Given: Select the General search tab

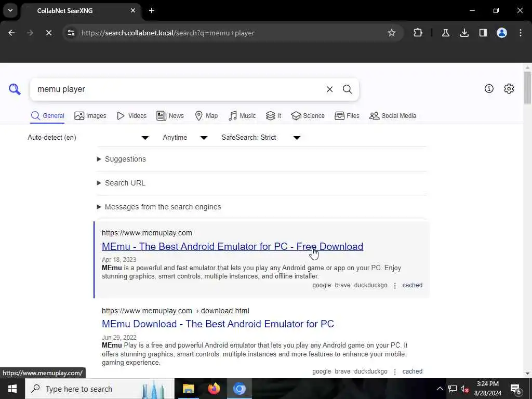Looking at the screenshot, I should (x=47, y=116).
